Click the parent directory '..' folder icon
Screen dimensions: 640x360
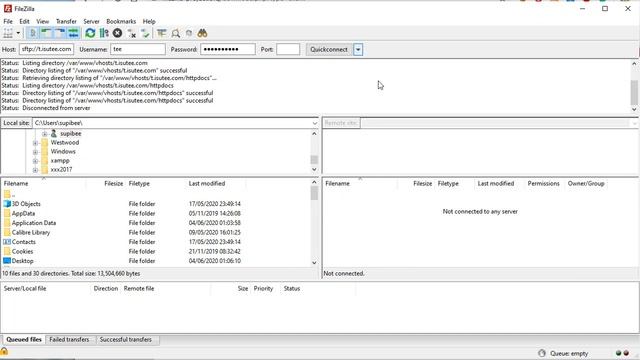[x=7, y=194]
